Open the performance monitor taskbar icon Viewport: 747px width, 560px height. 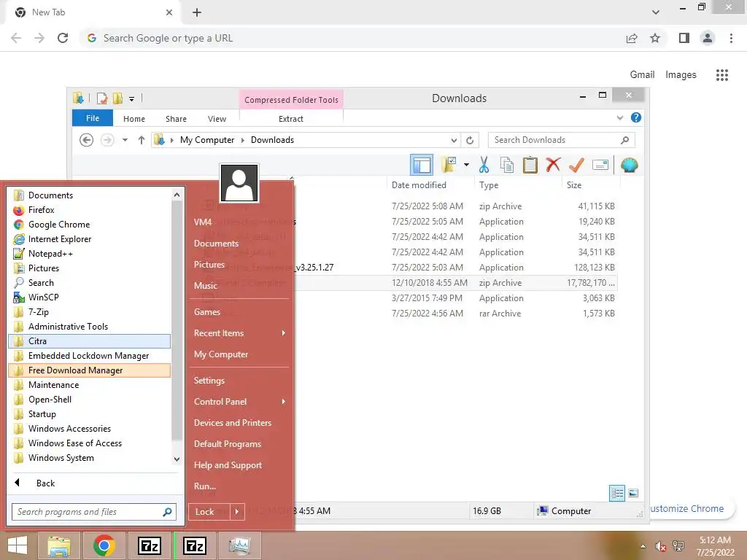239,545
